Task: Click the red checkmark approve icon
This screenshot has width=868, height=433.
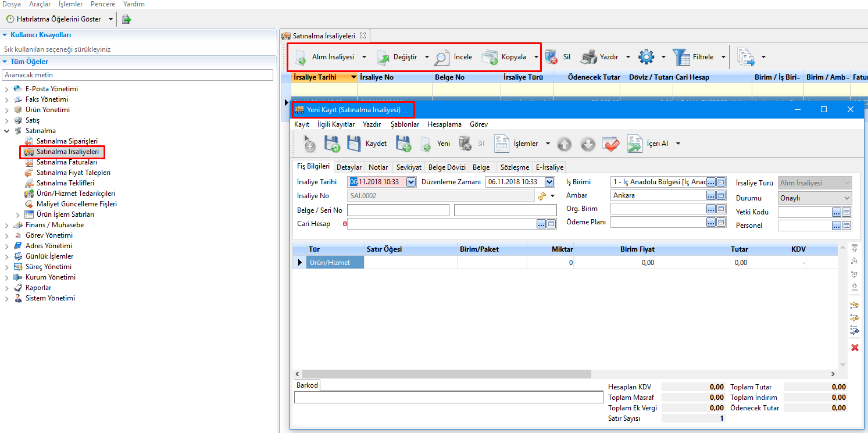Action: [x=611, y=144]
